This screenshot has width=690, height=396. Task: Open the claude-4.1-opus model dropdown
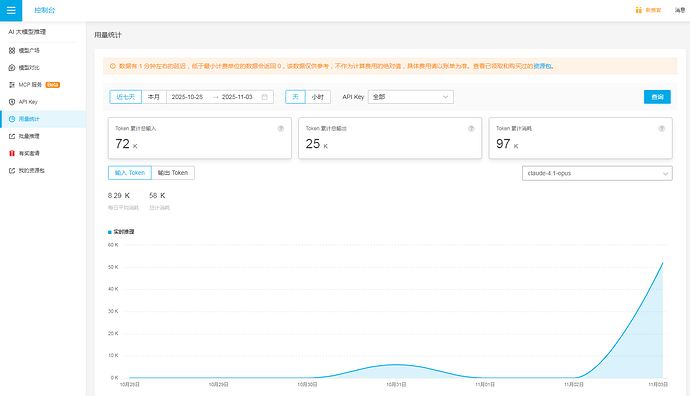tap(597, 173)
